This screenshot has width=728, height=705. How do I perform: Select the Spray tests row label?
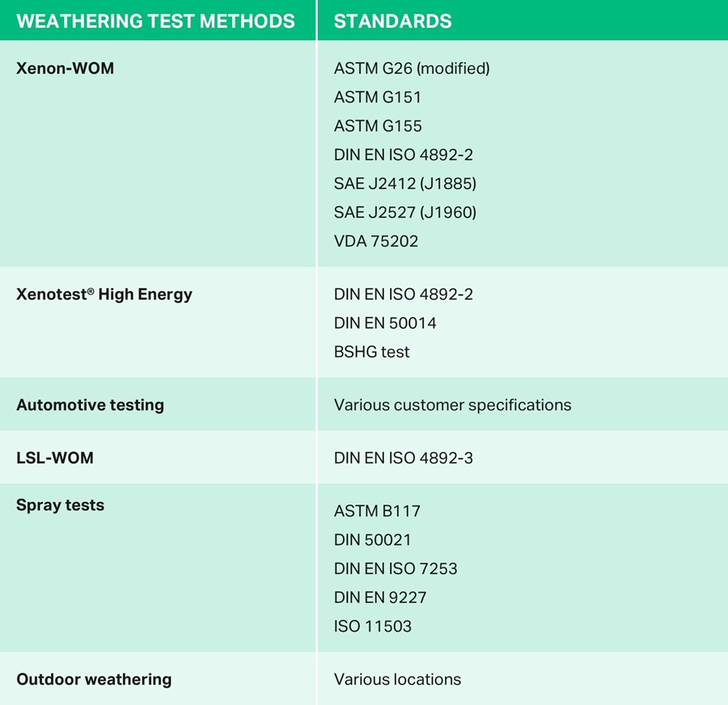click(60, 506)
